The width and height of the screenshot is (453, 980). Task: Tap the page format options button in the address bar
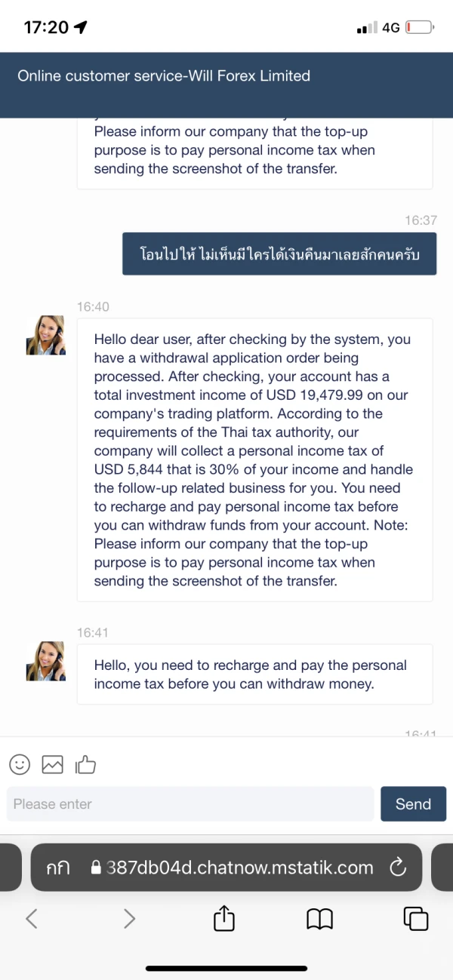coord(58,868)
